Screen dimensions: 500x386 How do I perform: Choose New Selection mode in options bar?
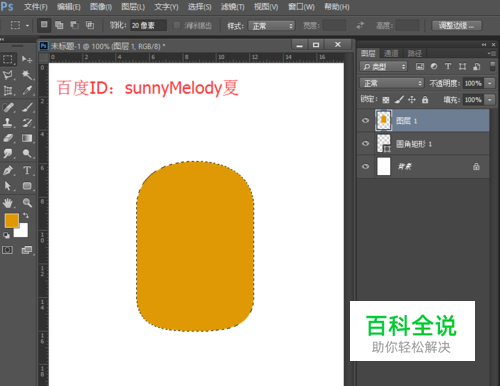(44, 25)
